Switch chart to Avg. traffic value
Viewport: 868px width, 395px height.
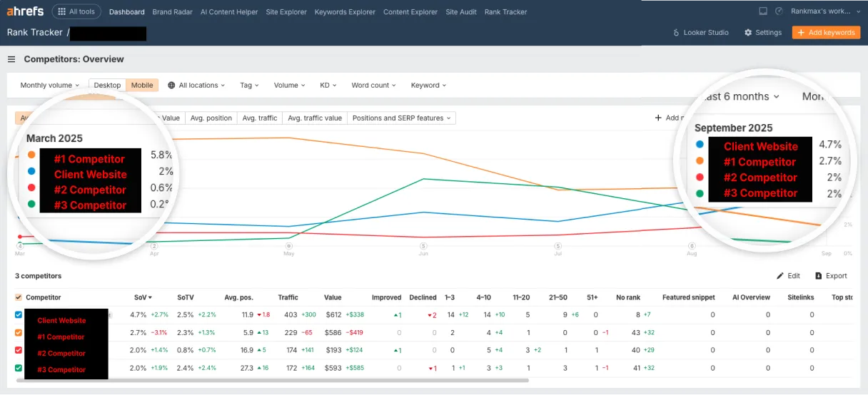(314, 118)
